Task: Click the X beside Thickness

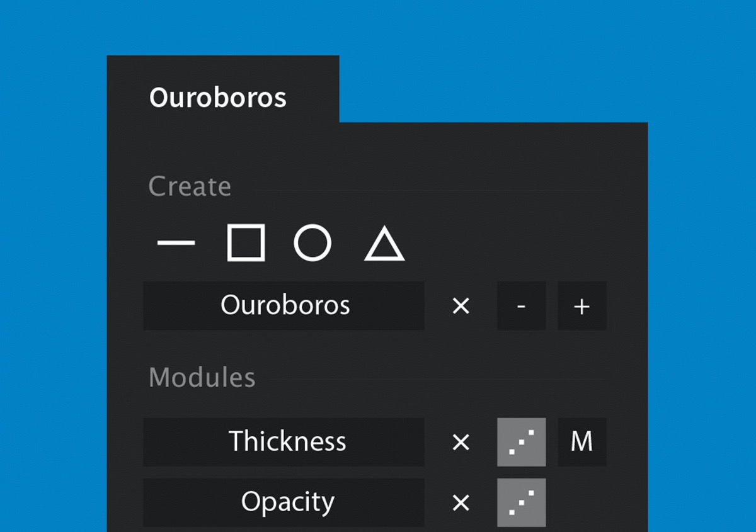Action: click(x=461, y=442)
